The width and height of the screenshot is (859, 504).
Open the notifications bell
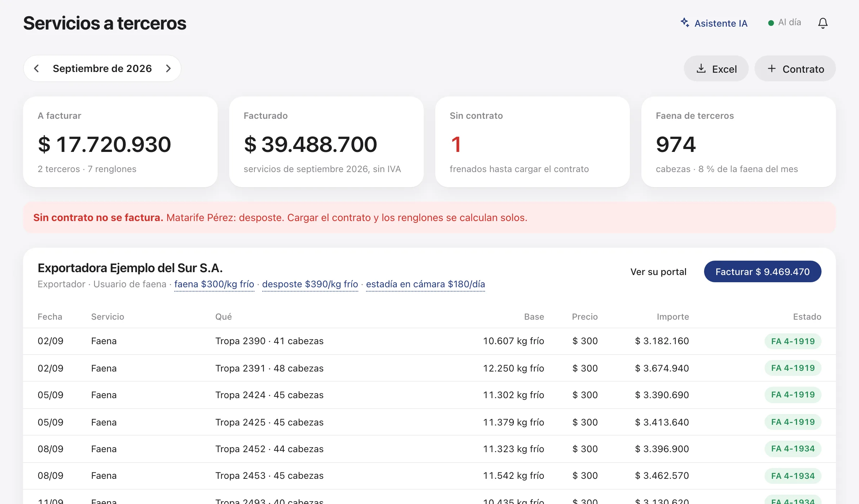click(x=823, y=23)
